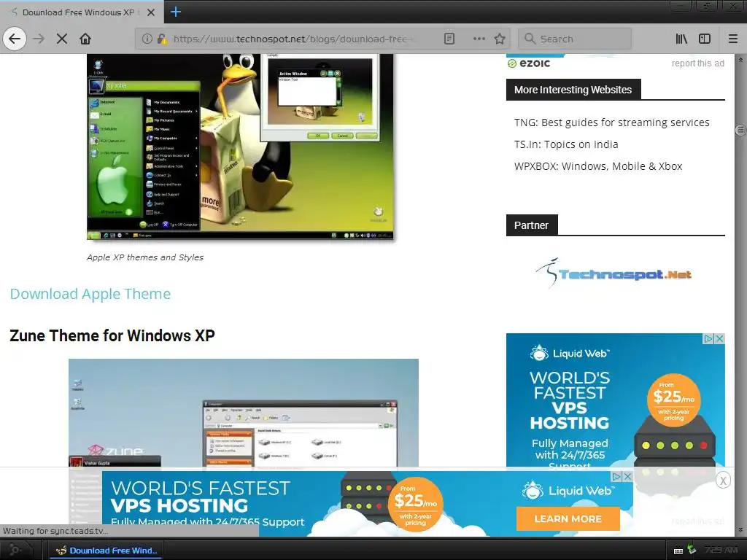Close bottom banner ad with small X

628,476
